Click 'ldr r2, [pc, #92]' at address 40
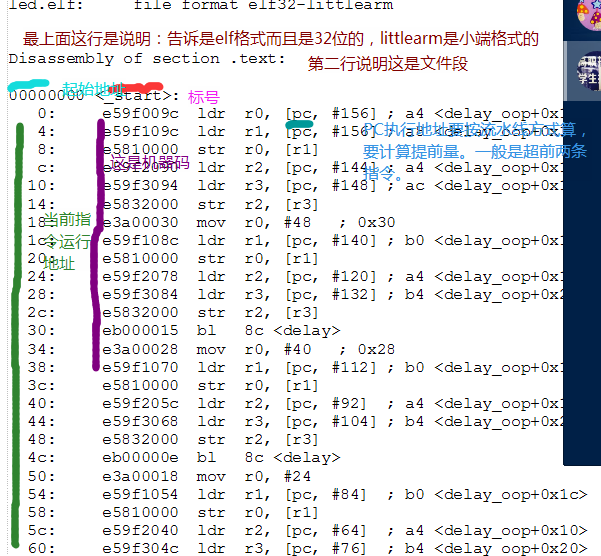The image size is (601, 556). pyautogui.click(x=282, y=403)
